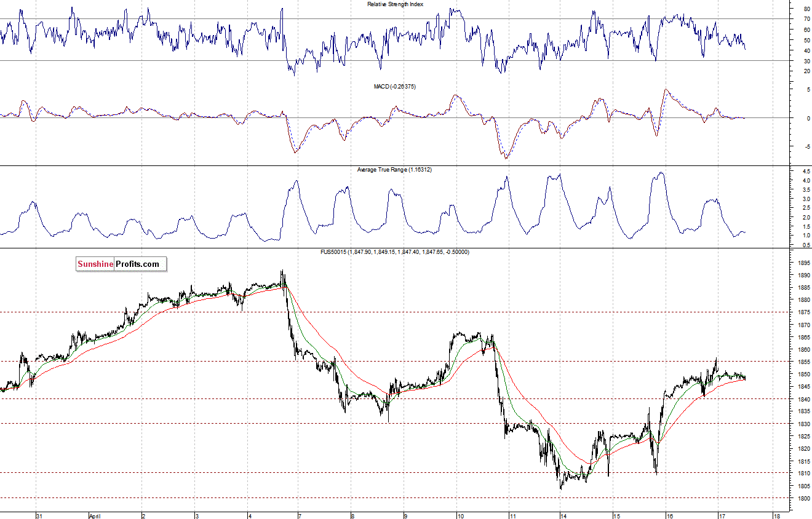
Task: Click date label 7 on time axis
Action: [300, 515]
